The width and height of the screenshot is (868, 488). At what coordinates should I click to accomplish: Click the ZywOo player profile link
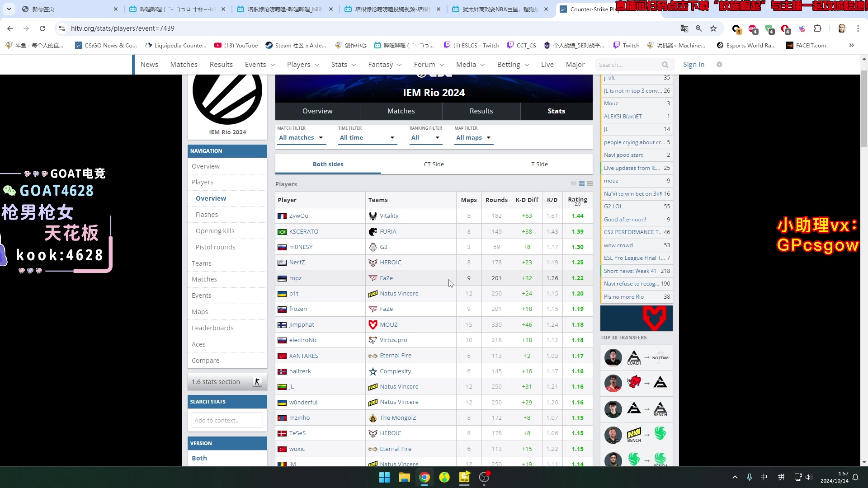click(x=299, y=216)
